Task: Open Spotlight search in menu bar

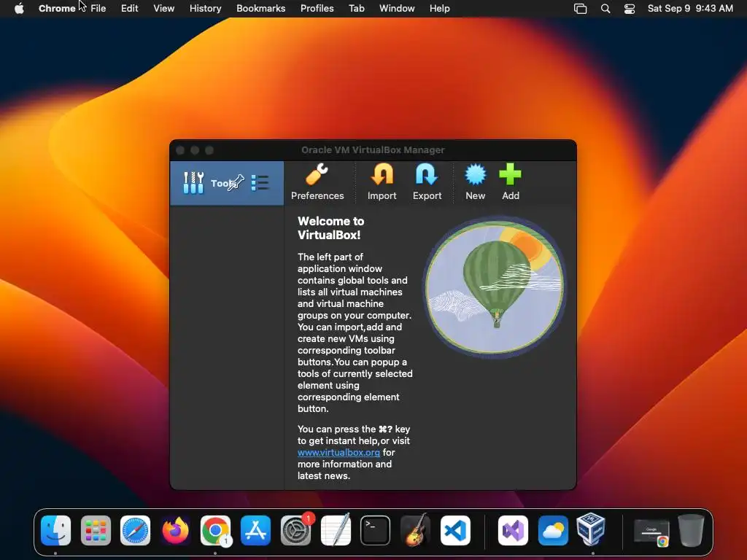Action: tap(605, 9)
